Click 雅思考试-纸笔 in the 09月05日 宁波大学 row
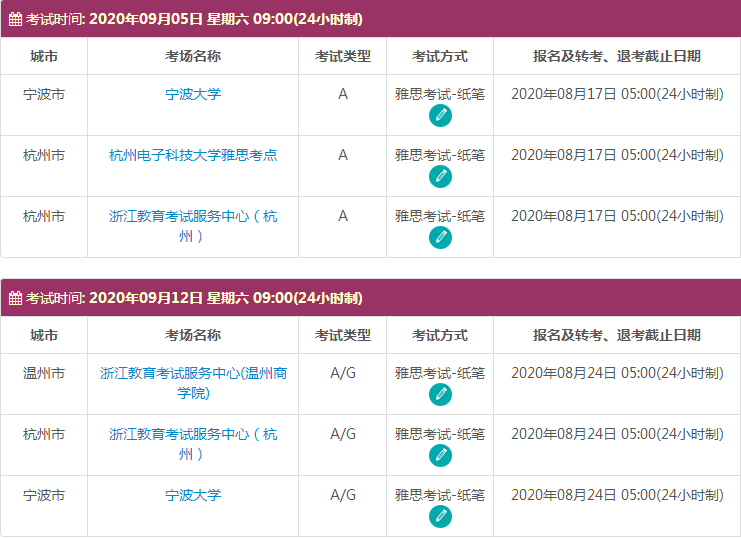The image size is (741, 538). pyautogui.click(x=440, y=94)
